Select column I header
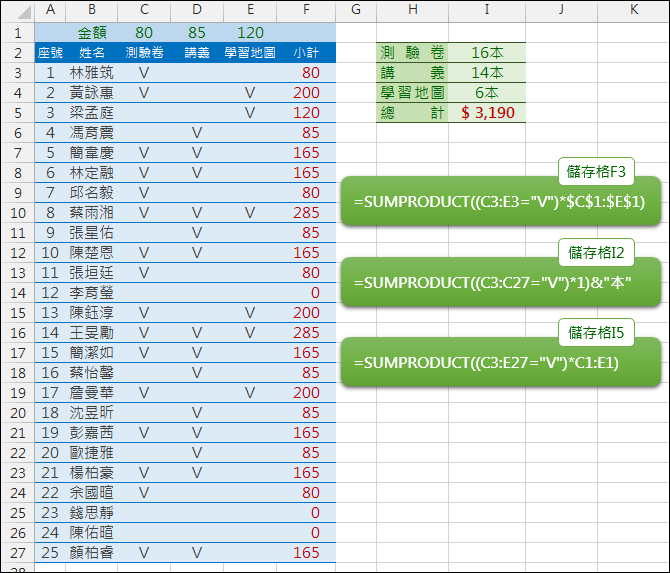The height and width of the screenshot is (573, 670). click(x=487, y=9)
